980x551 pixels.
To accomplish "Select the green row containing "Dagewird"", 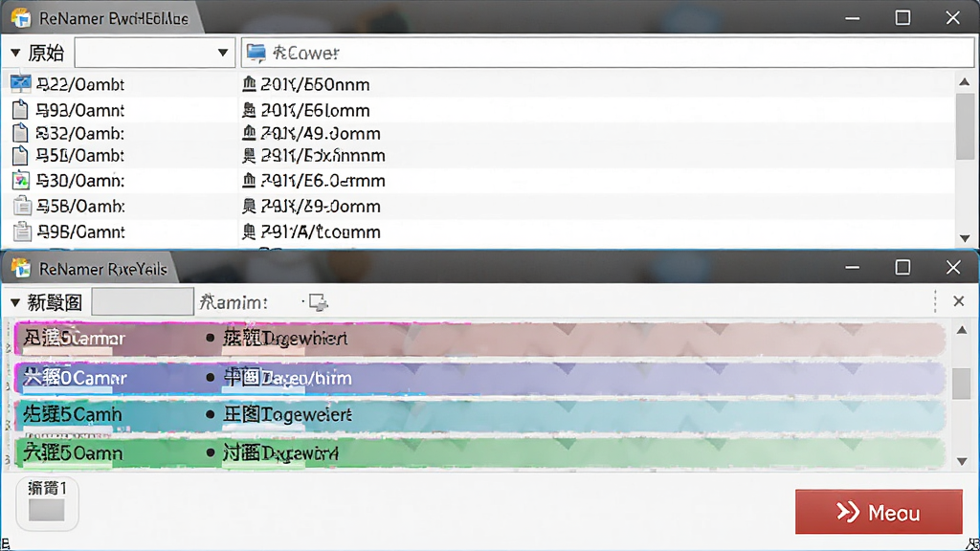I will pos(479,453).
